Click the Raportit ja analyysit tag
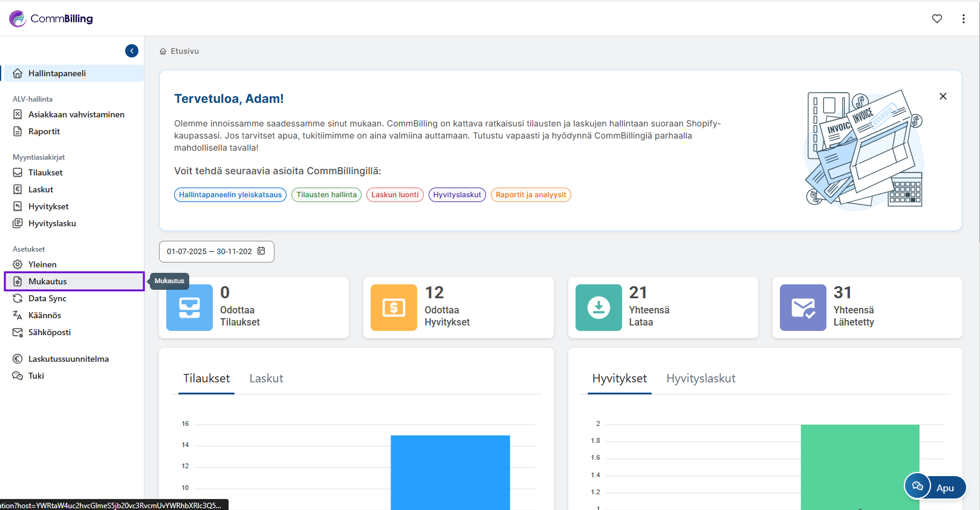This screenshot has height=510, width=980. (530, 195)
